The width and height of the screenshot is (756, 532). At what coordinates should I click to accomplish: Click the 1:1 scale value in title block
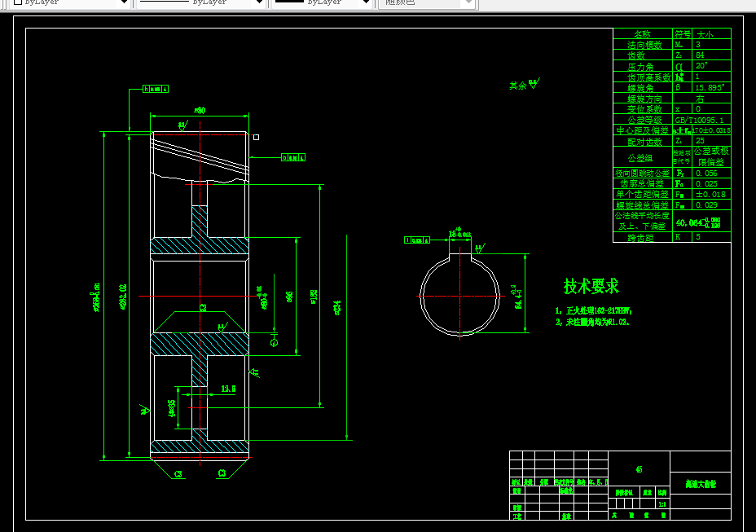pos(662,504)
